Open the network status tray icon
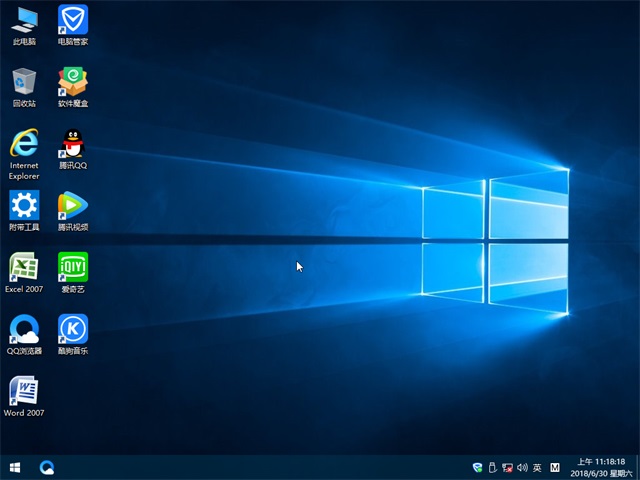640x480 pixels. coord(507,467)
